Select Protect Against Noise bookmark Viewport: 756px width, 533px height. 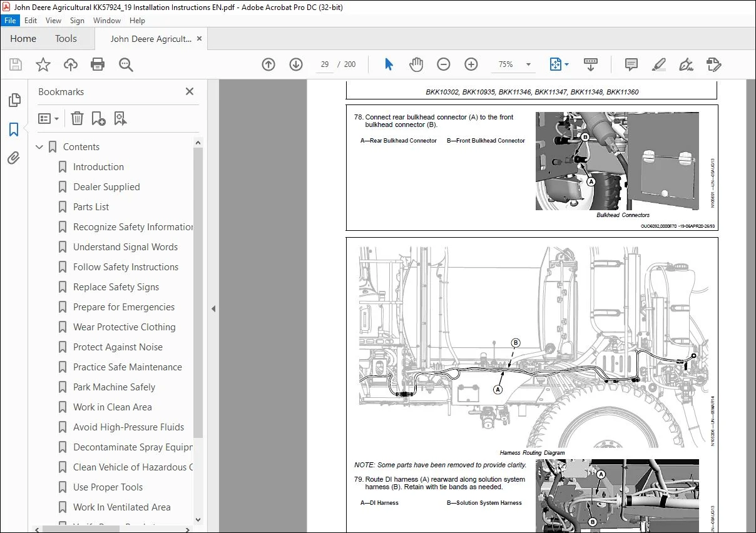point(118,347)
